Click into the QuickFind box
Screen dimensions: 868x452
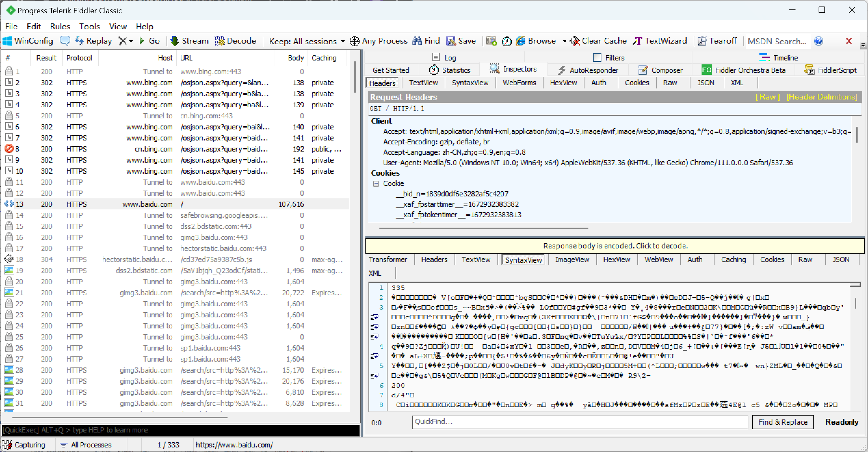click(580, 422)
